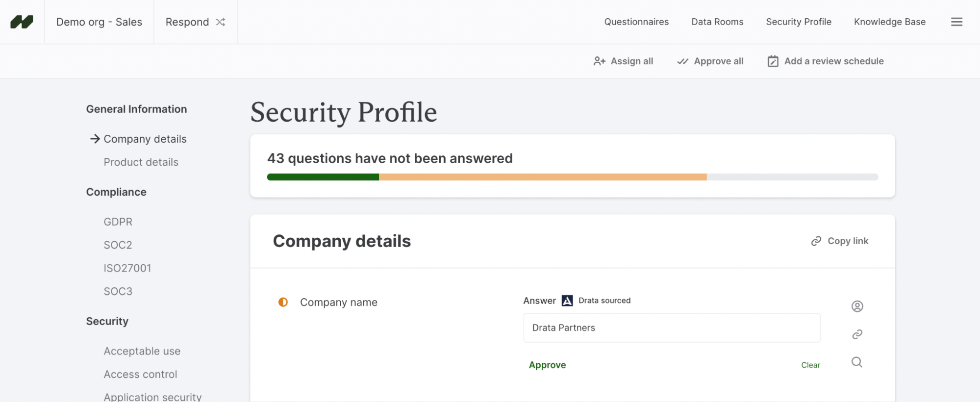The height and width of the screenshot is (402, 980).
Task: Select SOC2 in the Compliance list
Action: [118, 245]
